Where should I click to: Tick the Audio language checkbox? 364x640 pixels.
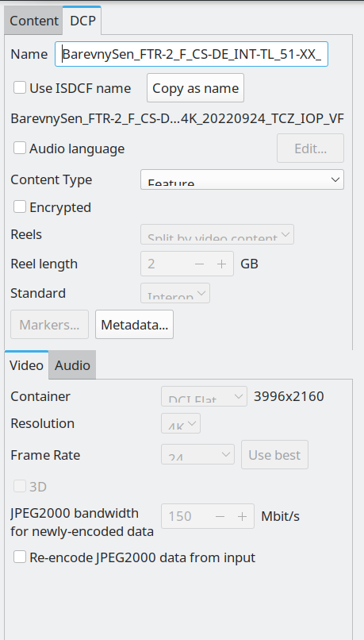[x=20, y=148]
